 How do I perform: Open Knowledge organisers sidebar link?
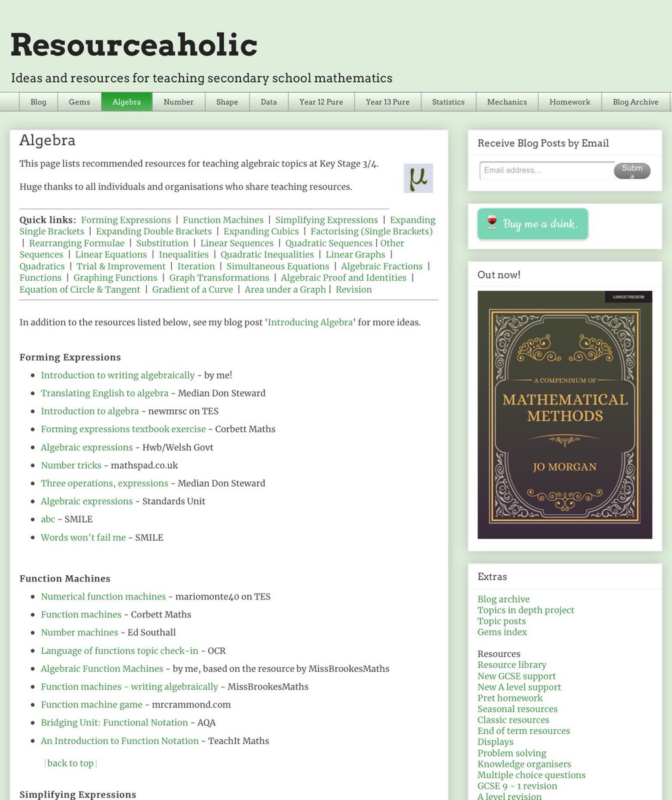[524, 764]
